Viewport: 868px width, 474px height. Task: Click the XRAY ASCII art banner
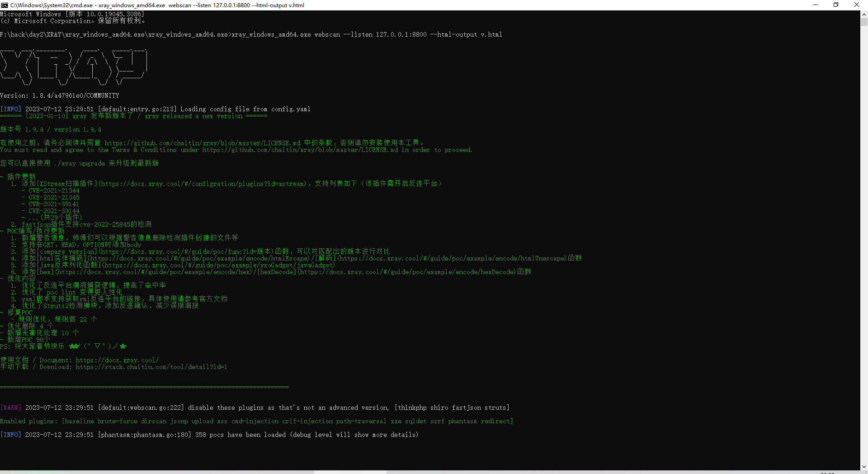[x=74, y=66]
